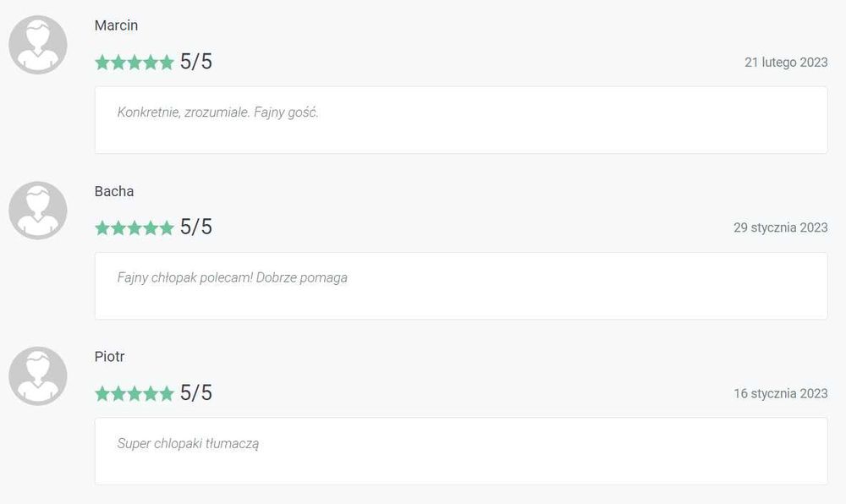
Task: Click the 5/5 score on Marcin's review
Action: click(x=196, y=62)
